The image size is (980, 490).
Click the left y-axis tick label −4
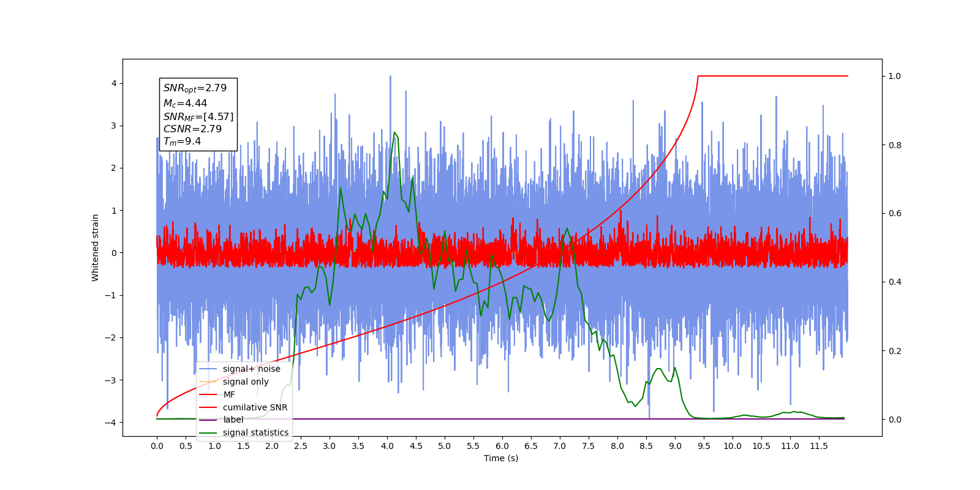(x=111, y=423)
